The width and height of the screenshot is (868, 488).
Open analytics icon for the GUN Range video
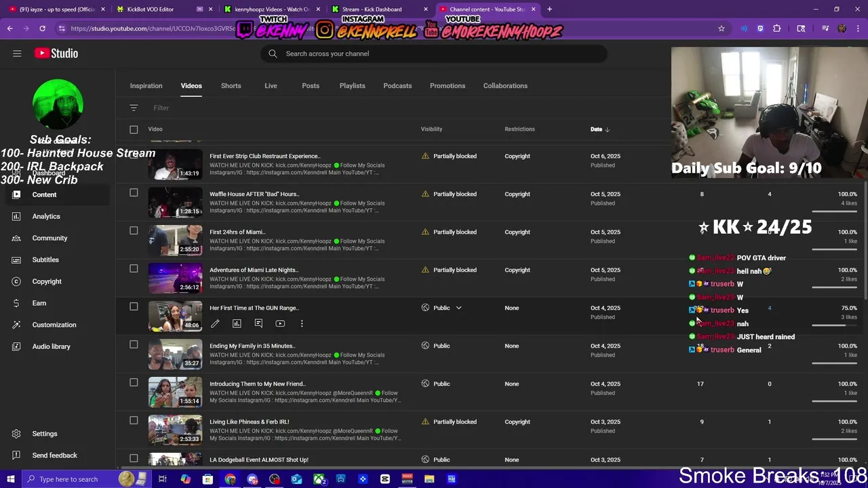pyautogui.click(x=237, y=324)
